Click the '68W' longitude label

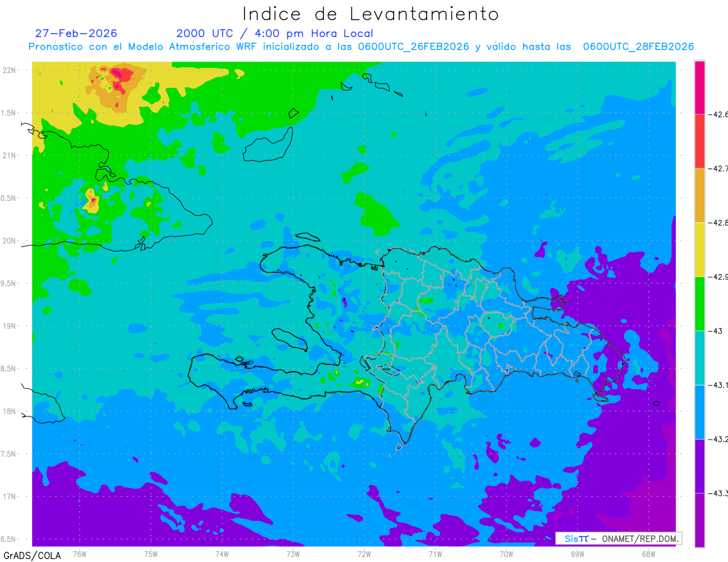coord(649,554)
